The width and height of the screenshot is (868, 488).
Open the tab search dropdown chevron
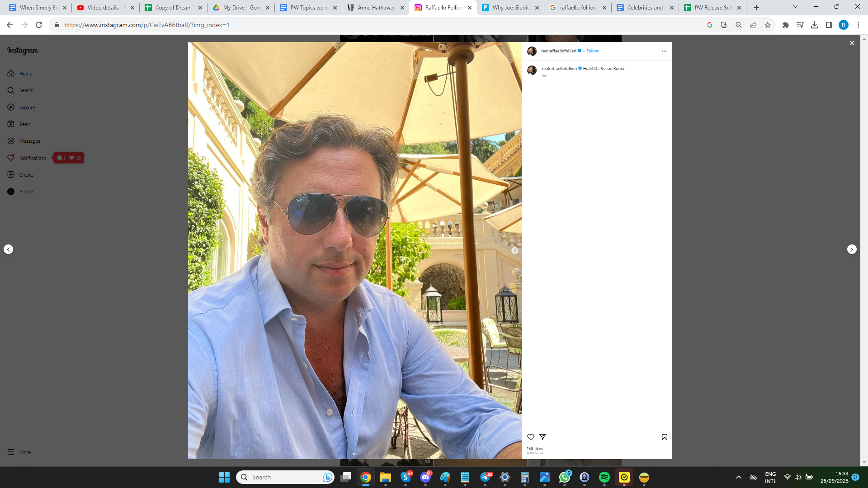tap(795, 7)
